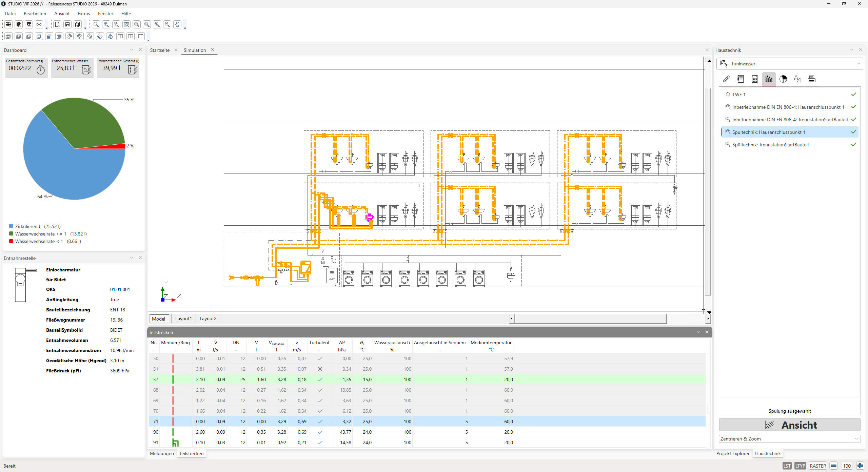The width and height of the screenshot is (868, 472).
Task: Switch to the Projekt Explorer tab
Action: pyautogui.click(x=733, y=453)
